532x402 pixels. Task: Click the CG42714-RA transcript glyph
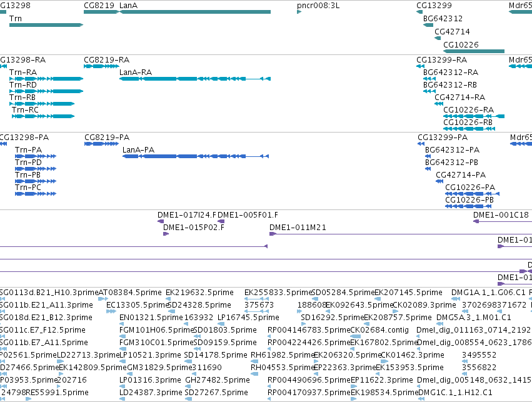coord(439,104)
